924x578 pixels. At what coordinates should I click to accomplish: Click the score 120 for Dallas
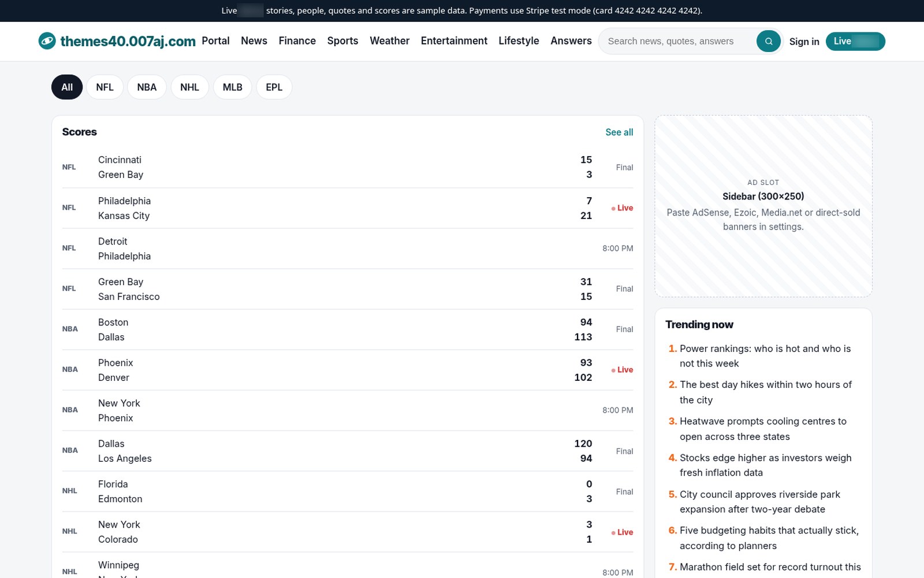(x=583, y=443)
